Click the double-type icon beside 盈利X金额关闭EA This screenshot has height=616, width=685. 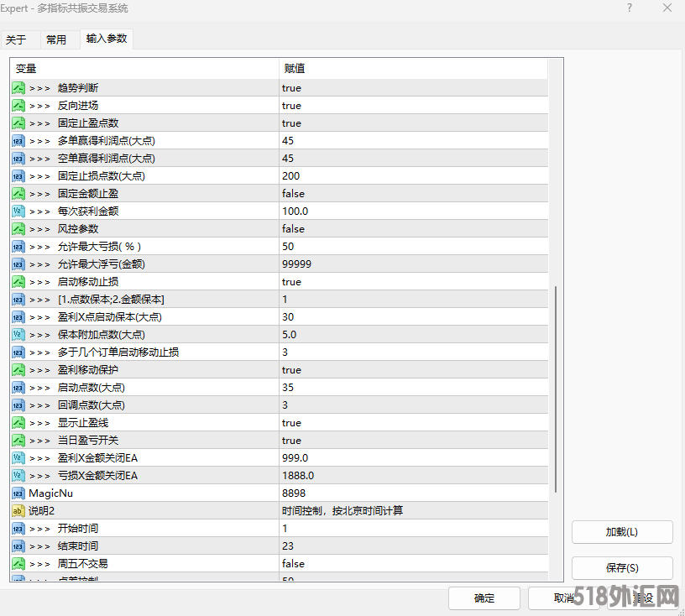click(x=18, y=458)
